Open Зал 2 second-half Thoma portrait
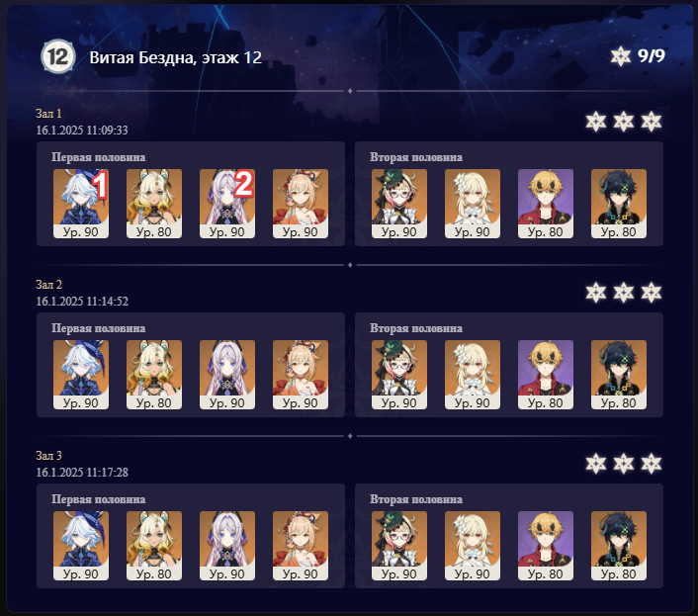The image size is (698, 616). [546, 375]
